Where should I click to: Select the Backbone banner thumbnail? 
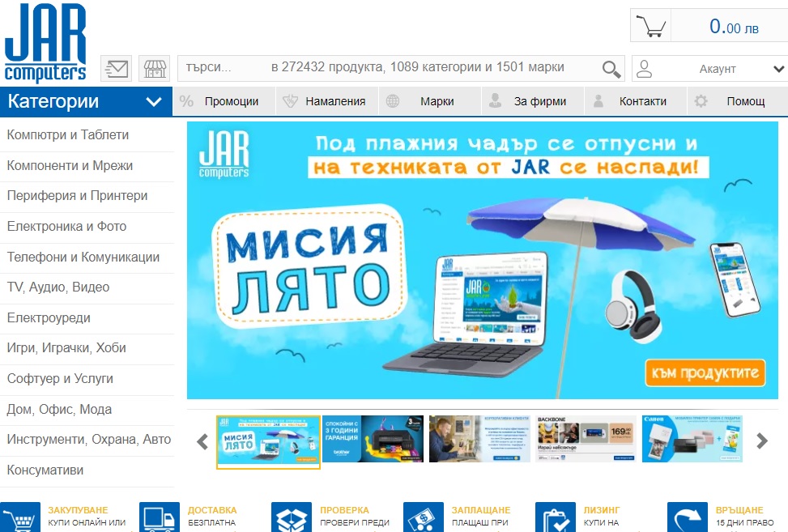[x=586, y=439]
